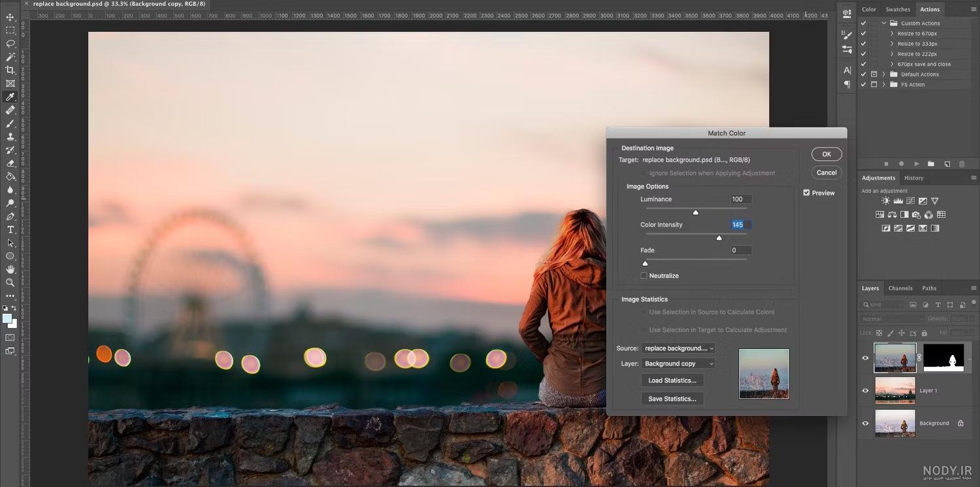The height and width of the screenshot is (487, 980).
Task: Switch to the Channels tab
Action: [900, 288]
